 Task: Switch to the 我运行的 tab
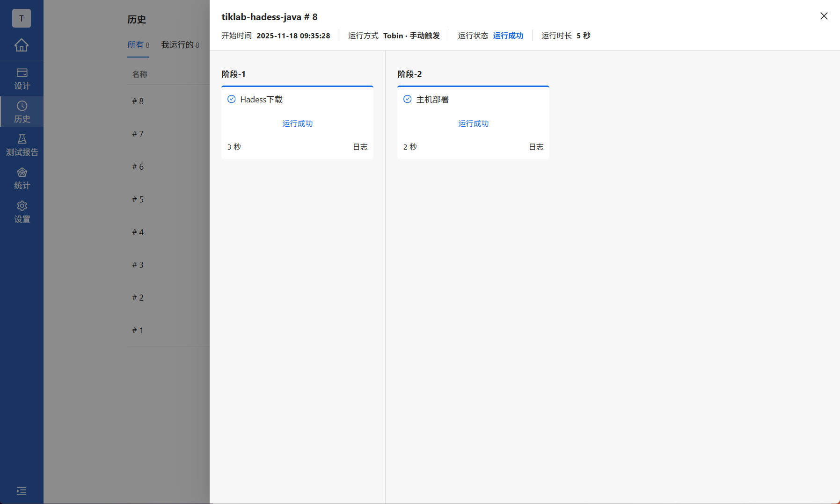click(x=180, y=45)
